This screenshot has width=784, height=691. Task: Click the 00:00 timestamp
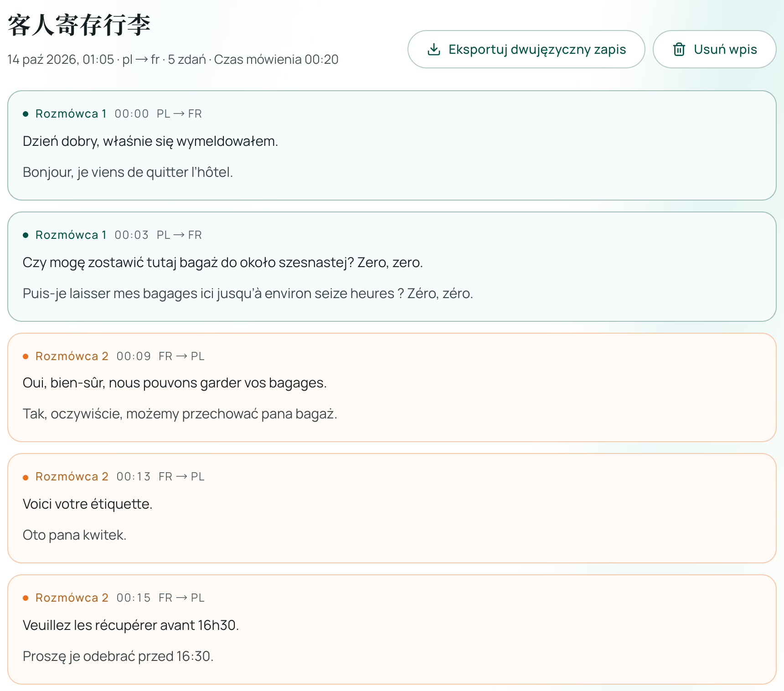pyautogui.click(x=132, y=113)
